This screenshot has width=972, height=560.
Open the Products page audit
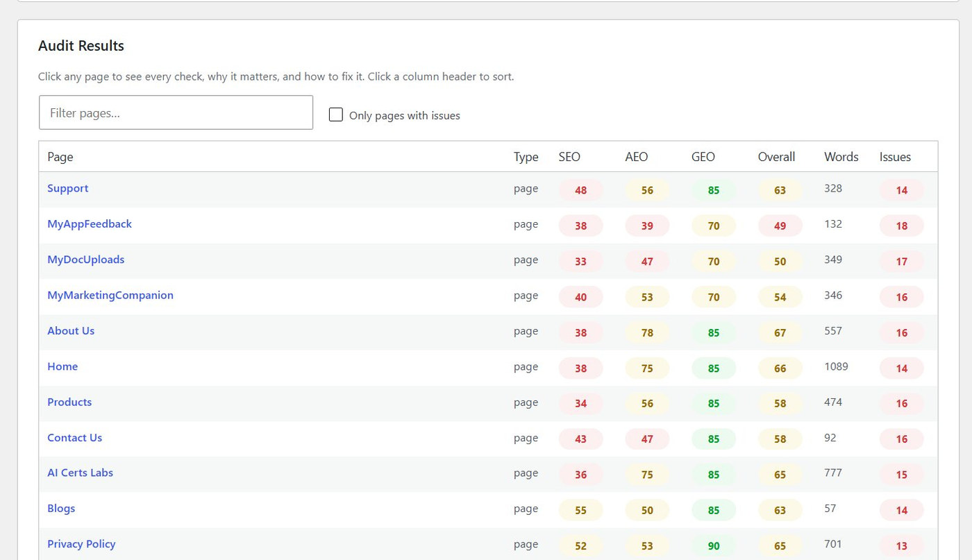[x=69, y=402]
